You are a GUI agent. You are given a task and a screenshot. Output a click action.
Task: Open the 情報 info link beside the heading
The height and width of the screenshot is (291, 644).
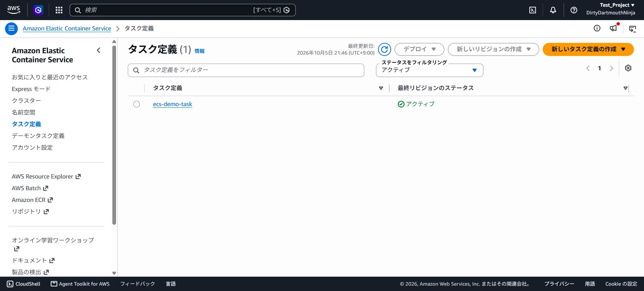coord(200,51)
